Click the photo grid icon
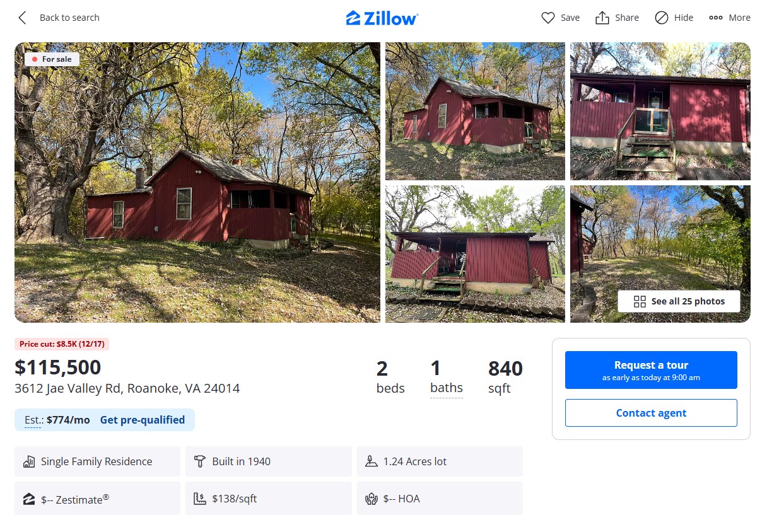The image size is (767, 532). tap(640, 301)
